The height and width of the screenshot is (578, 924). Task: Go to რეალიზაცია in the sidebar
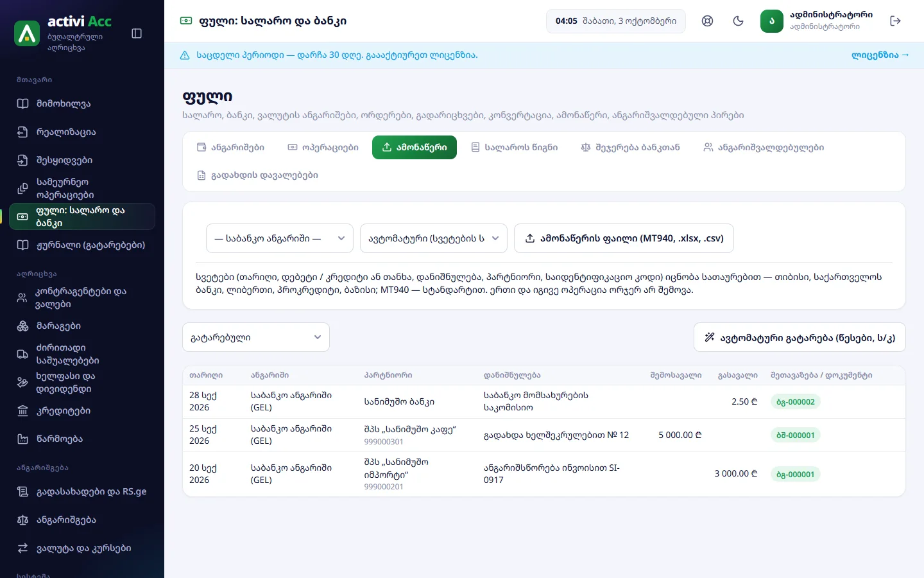tap(82, 132)
